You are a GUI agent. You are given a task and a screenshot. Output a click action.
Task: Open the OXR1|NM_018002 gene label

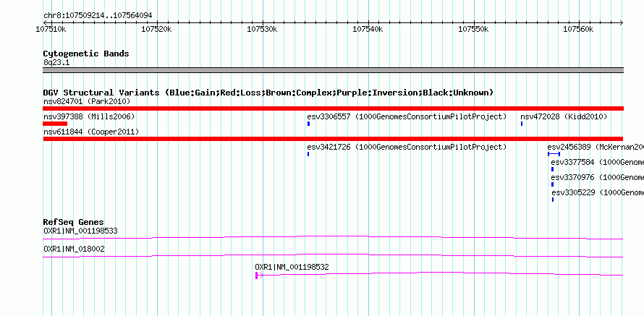tap(74, 249)
